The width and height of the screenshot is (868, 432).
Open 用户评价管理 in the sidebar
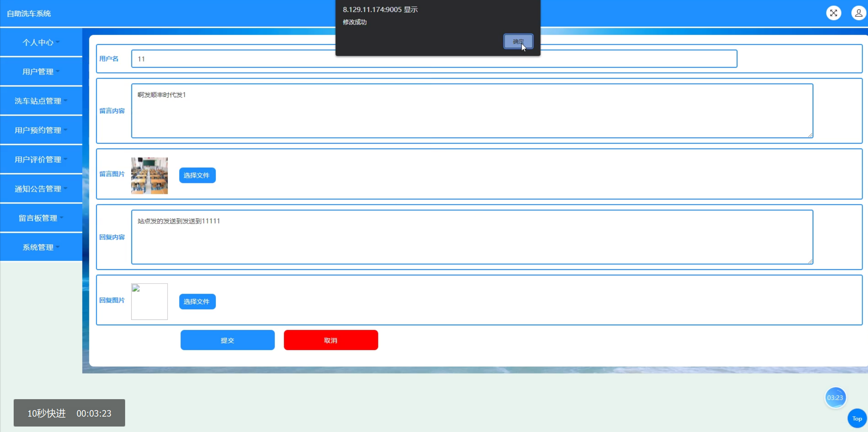pos(41,159)
